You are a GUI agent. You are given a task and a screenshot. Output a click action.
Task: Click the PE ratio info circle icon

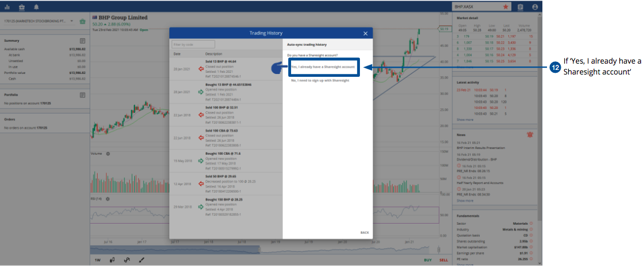pos(531,260)
